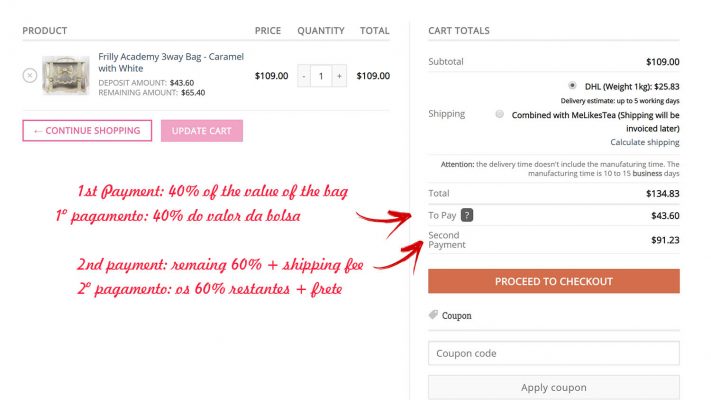Screen dimensions: 711x400
Task: Click the Total amount $134.83
Action: click(662, 194)
